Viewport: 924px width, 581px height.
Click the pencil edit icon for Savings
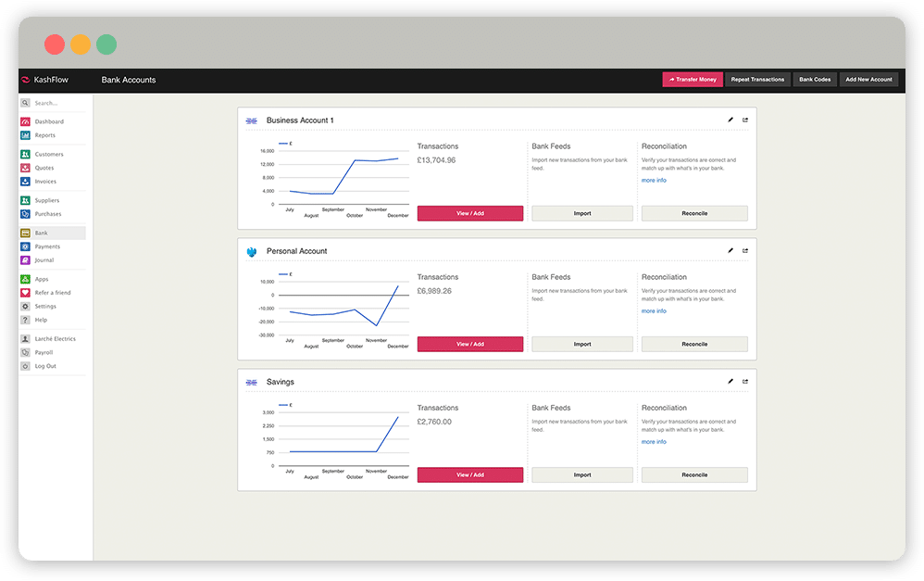[730, 381]
